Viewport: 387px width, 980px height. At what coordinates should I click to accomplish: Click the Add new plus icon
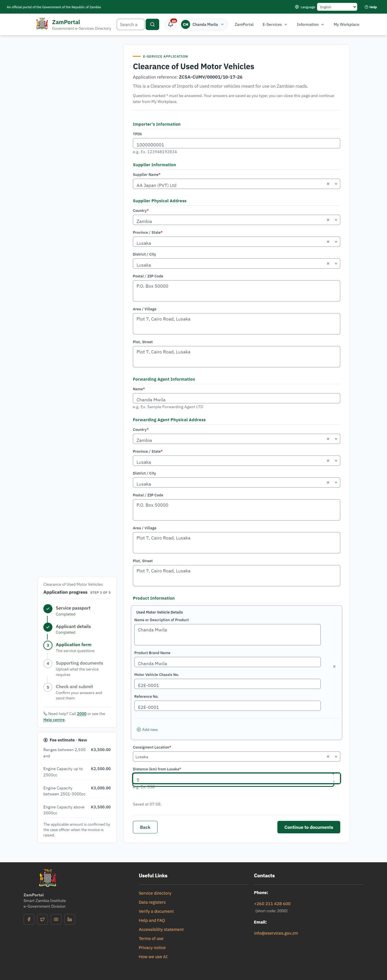click(139, 730)
